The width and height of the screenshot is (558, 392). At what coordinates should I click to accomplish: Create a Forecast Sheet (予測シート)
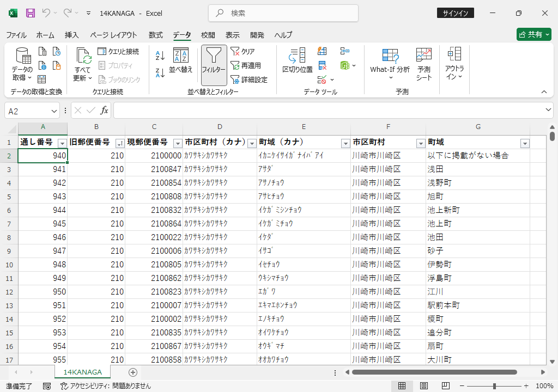(424, 64)
